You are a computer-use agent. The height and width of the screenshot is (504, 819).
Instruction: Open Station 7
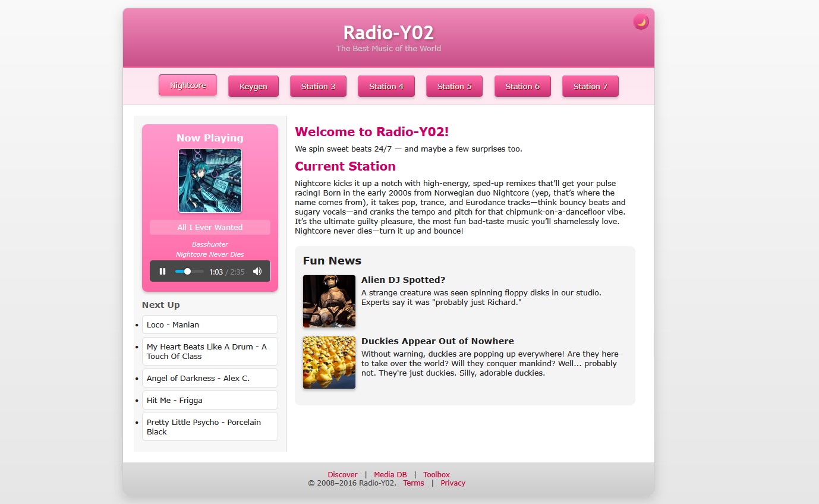point(590,86)
